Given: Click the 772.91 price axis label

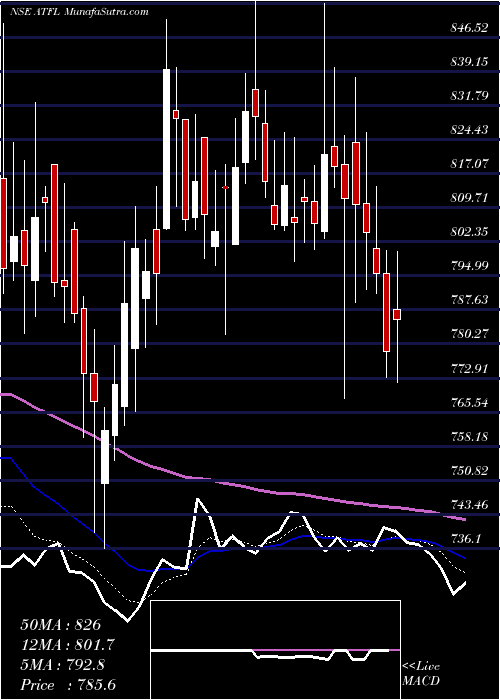Looking at the screenshot, I should click(469, 369).
